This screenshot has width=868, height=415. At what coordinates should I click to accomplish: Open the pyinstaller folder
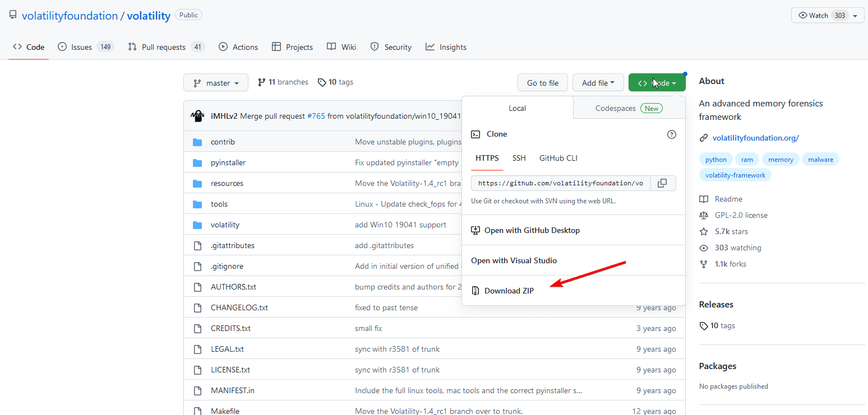coord(228,162)
